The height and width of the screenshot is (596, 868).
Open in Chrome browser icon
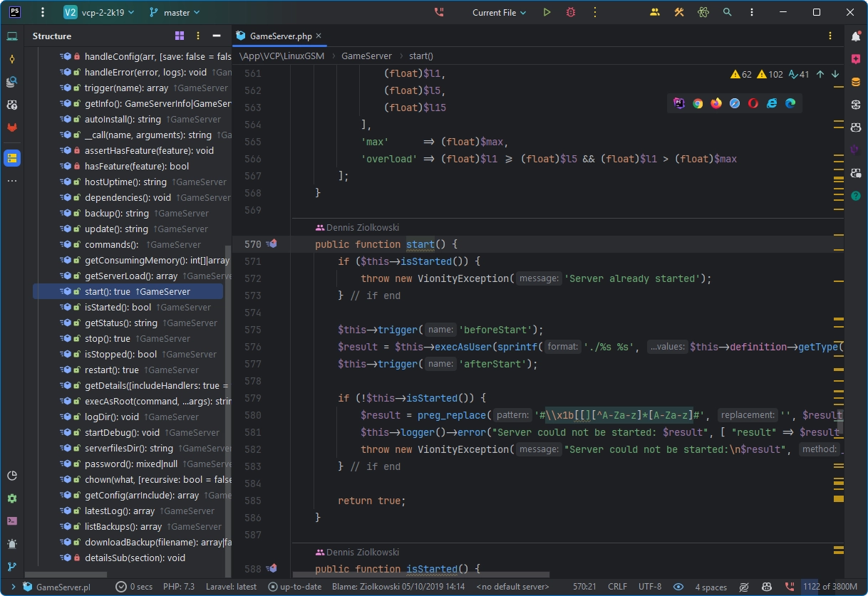tap(698, 103)
